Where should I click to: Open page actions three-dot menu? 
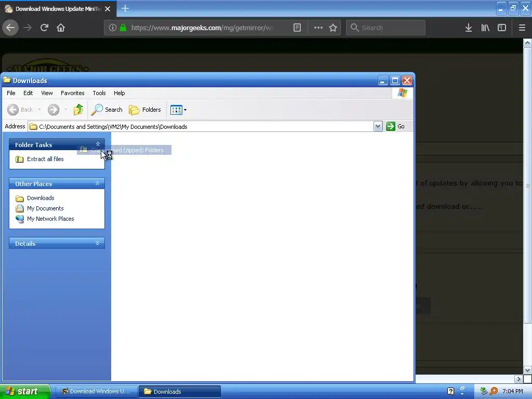click(x=318, y=28)
